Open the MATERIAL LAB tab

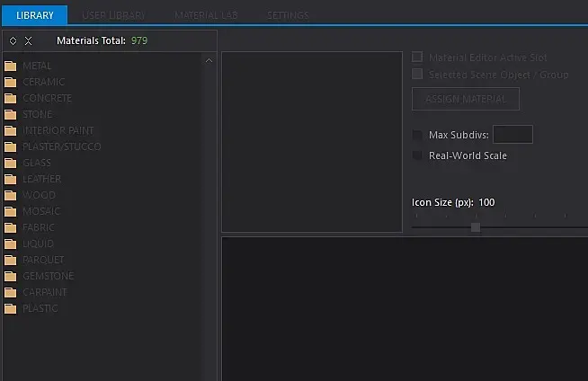click(x=206, y=15)
